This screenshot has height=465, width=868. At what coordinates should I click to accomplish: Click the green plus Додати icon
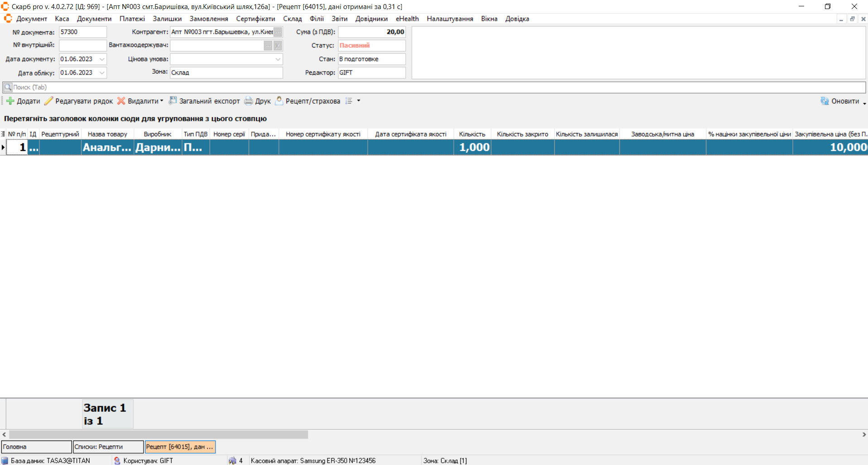pos(10,101)
